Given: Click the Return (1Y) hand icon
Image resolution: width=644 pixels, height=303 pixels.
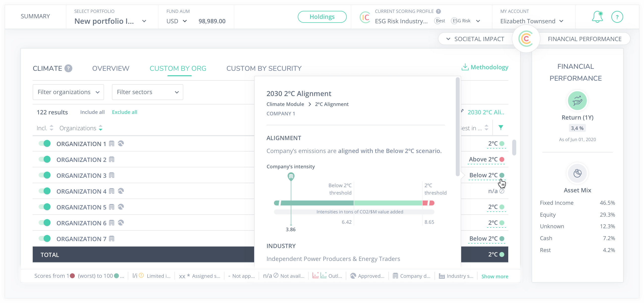Looking at the screenshot, I should point(577,101).
